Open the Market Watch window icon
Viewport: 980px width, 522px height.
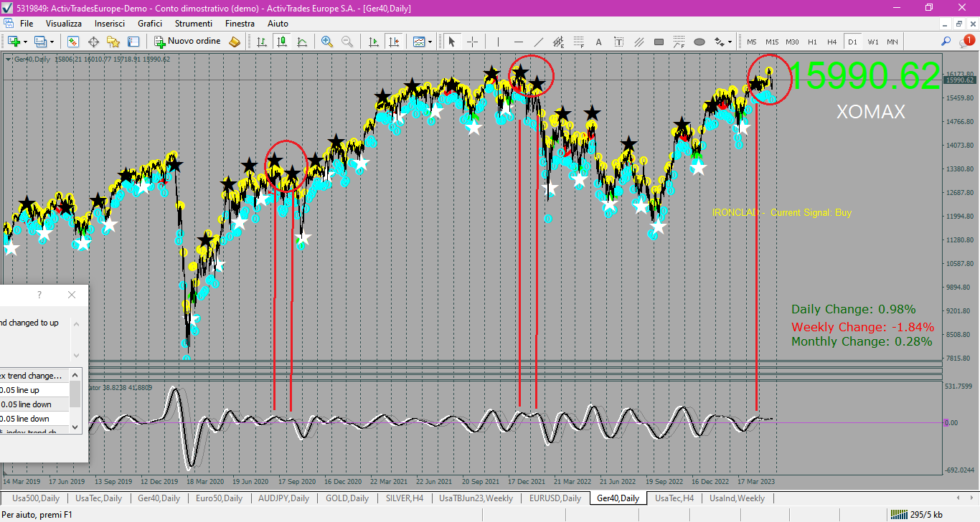click(72, 42)
